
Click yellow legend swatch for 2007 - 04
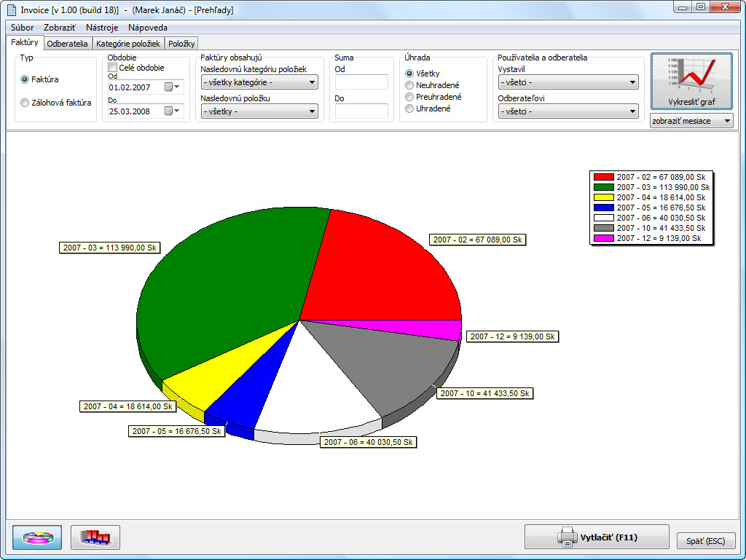604,197
